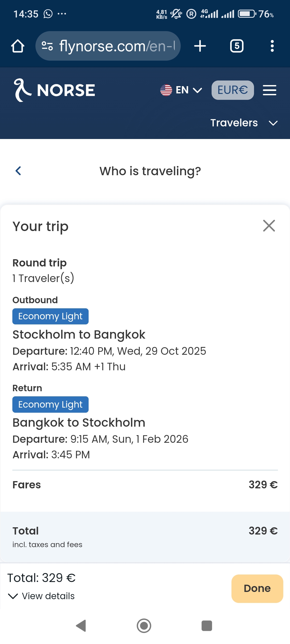Tap the Android home navigation button

144,626
